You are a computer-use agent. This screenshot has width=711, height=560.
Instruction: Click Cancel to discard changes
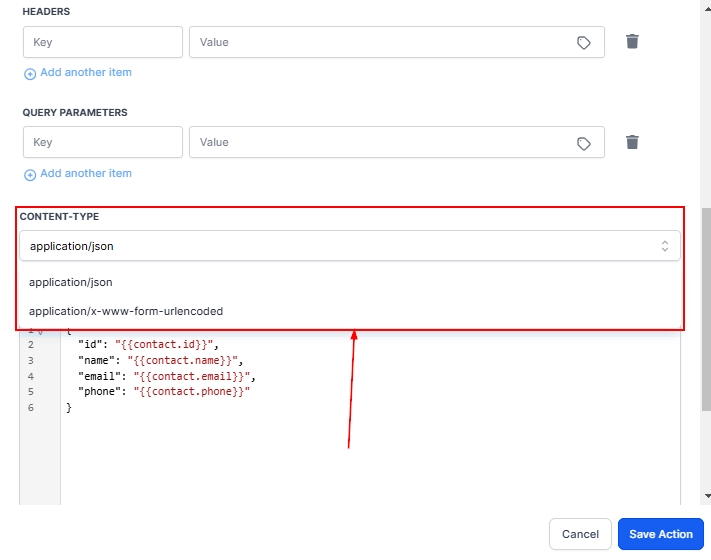click(580, 534)
